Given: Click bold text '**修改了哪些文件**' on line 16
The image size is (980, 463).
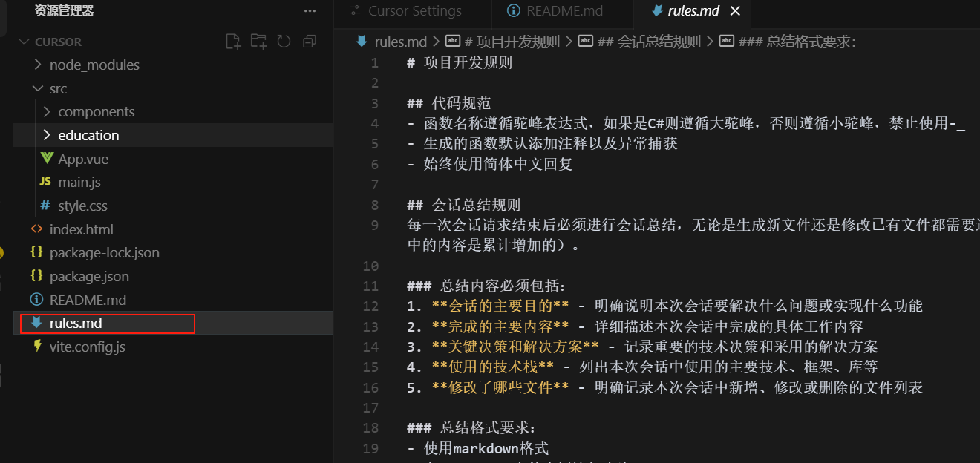Looking at the screenshot, I should coord(500,387).
